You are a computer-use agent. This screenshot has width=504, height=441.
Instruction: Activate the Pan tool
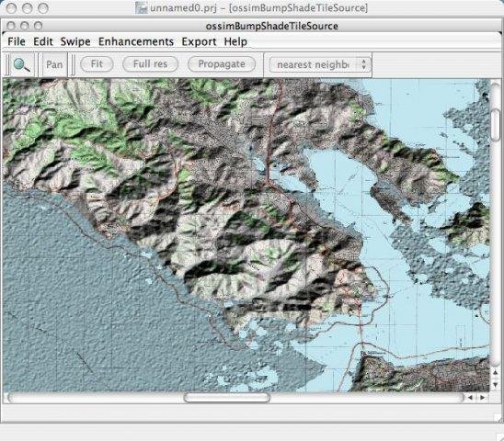point(54,64)
